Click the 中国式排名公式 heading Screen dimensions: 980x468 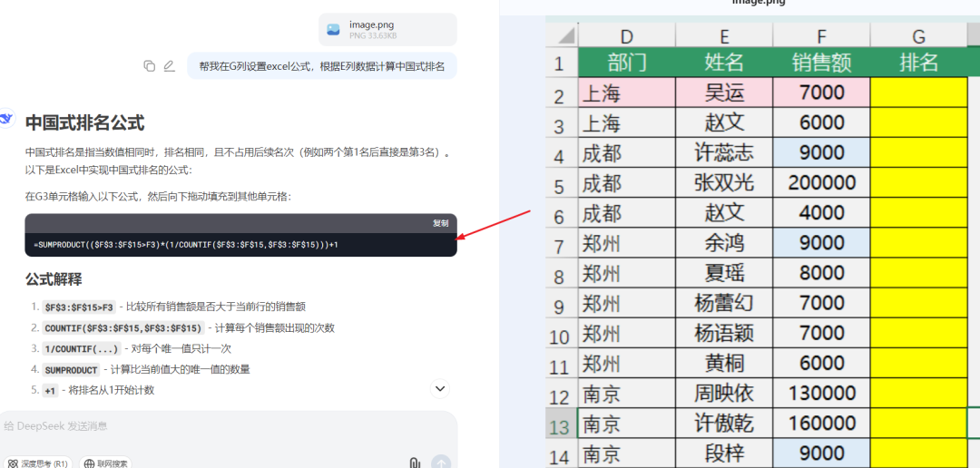[x=85, y=123]
